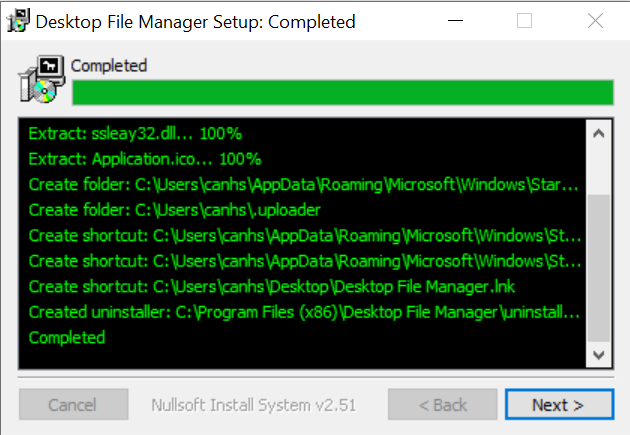Click the disabled maximize window button
Viewport: 630px width, 435px height.
(524, 20)
